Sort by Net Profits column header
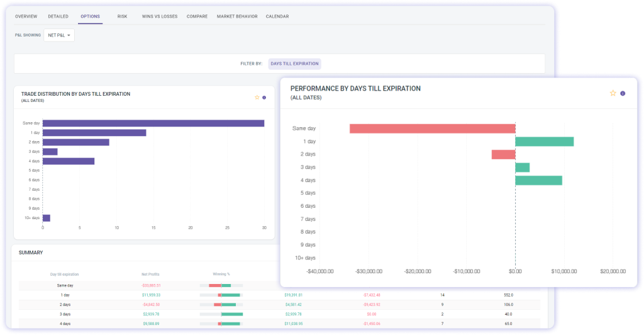The image size is (644, 335). click(x=150, y=274)
